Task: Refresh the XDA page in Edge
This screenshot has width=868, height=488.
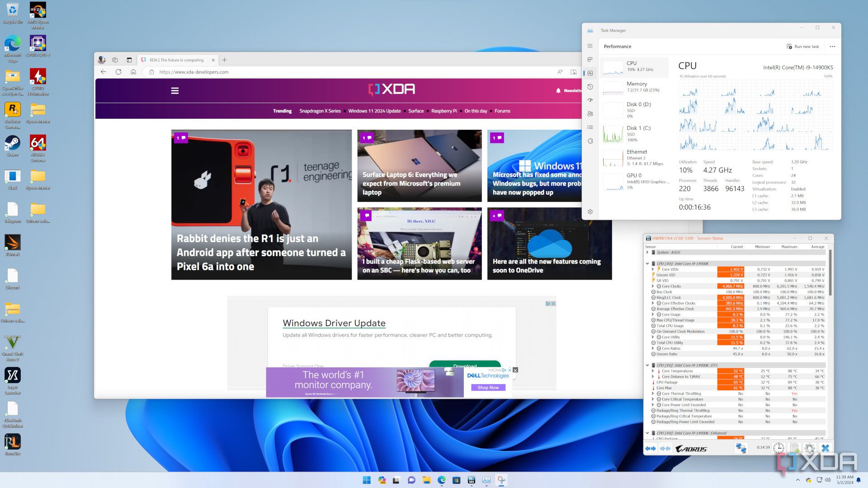Action: click(x=118, y=72)
